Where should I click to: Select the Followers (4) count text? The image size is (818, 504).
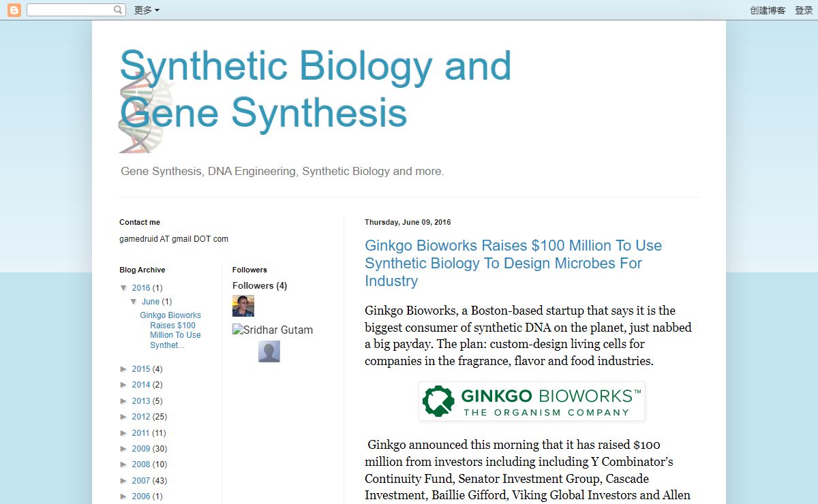point(260,285)
